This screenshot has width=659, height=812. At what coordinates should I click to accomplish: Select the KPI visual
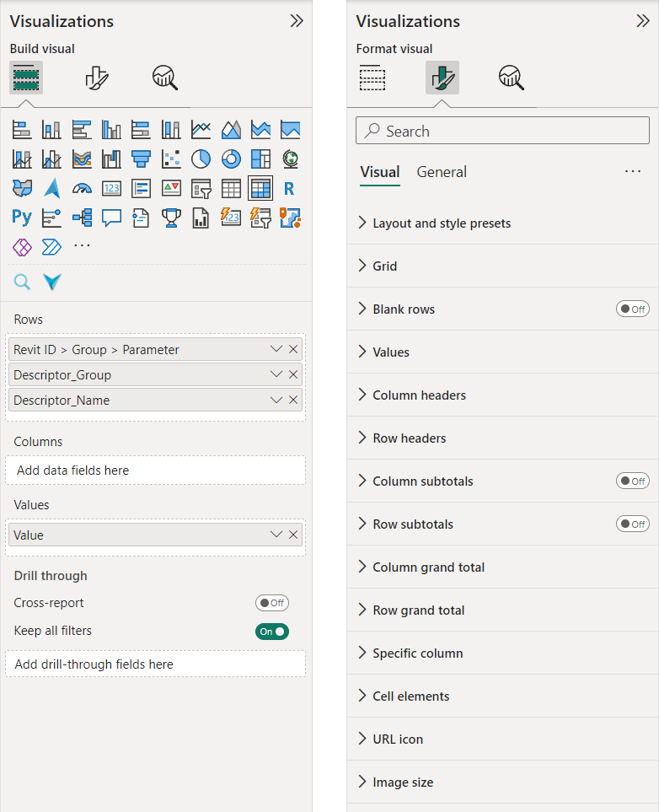click(171, 189)
